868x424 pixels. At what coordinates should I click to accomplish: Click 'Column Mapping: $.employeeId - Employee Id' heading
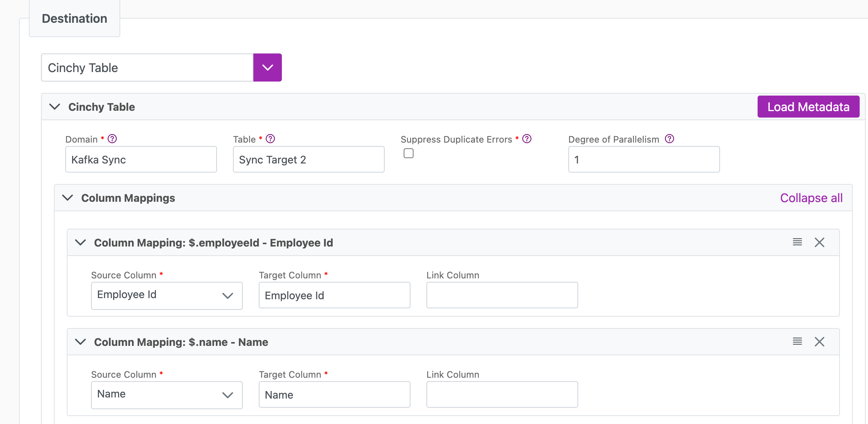(x=214, y=243)
